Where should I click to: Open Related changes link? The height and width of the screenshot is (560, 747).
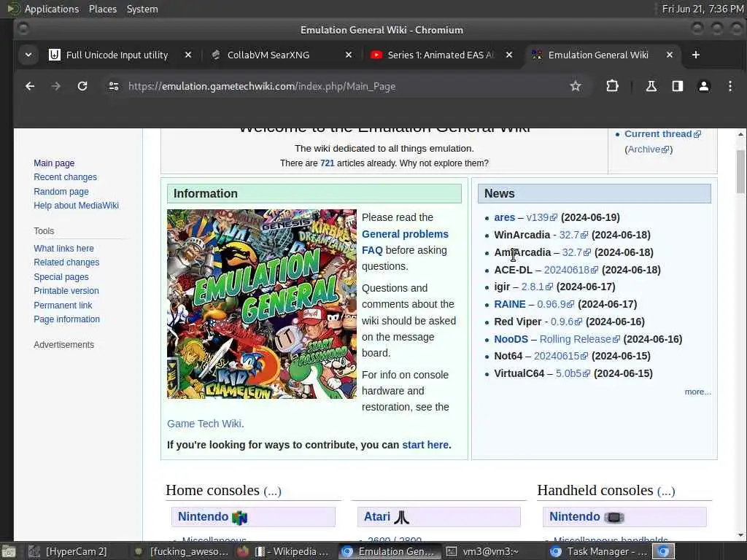(66, 262)
